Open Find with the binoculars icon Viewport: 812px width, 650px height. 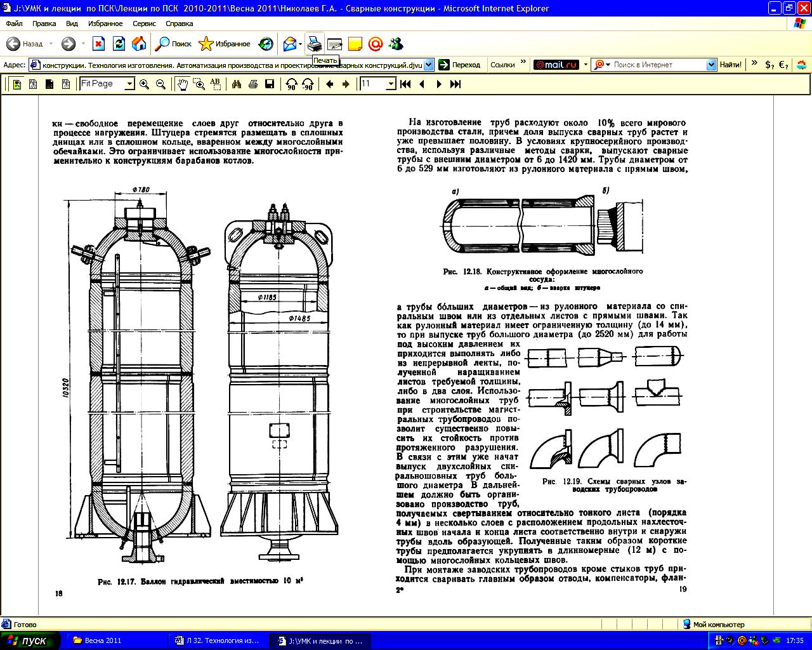[x=237, y=84]
